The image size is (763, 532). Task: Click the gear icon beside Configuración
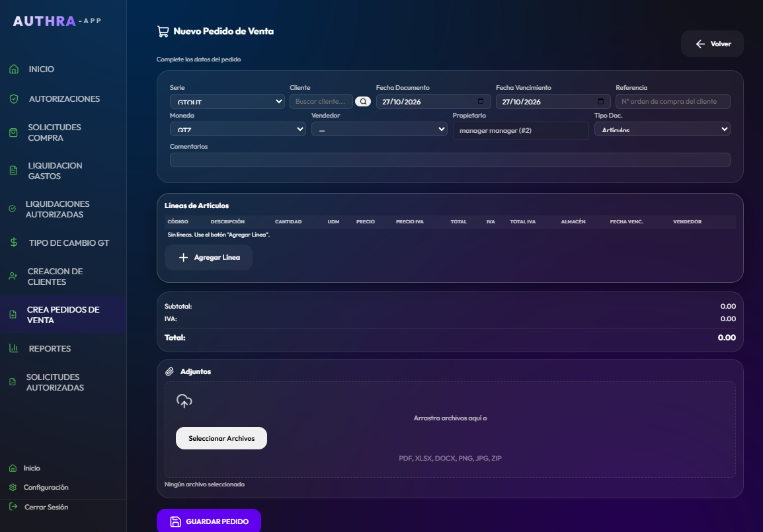(x=13, y=487)
